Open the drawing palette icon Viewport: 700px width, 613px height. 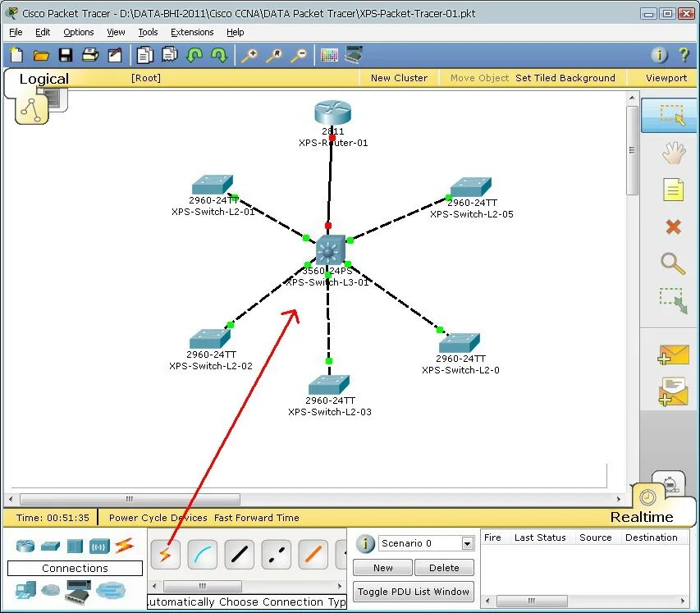(x=329, y=55)
